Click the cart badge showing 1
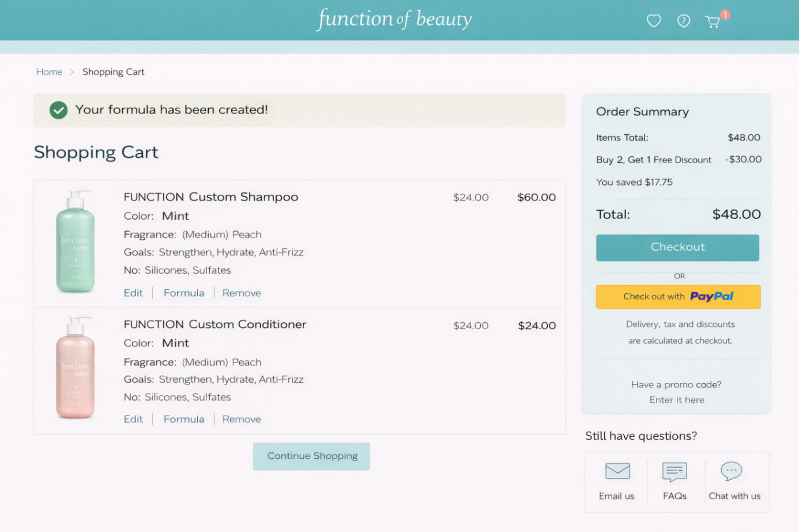Image resolution: width=799 pixels, height=532 pixels. tap(725, 14)
